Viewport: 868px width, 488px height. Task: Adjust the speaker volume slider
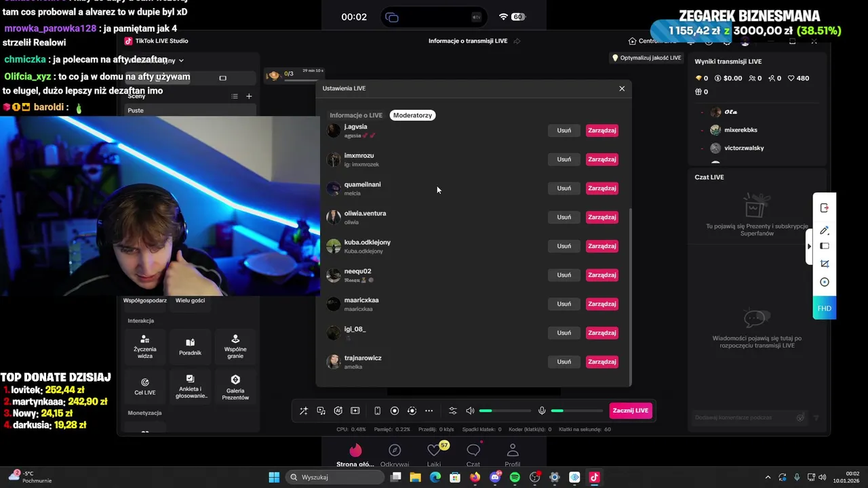[505, 411]
